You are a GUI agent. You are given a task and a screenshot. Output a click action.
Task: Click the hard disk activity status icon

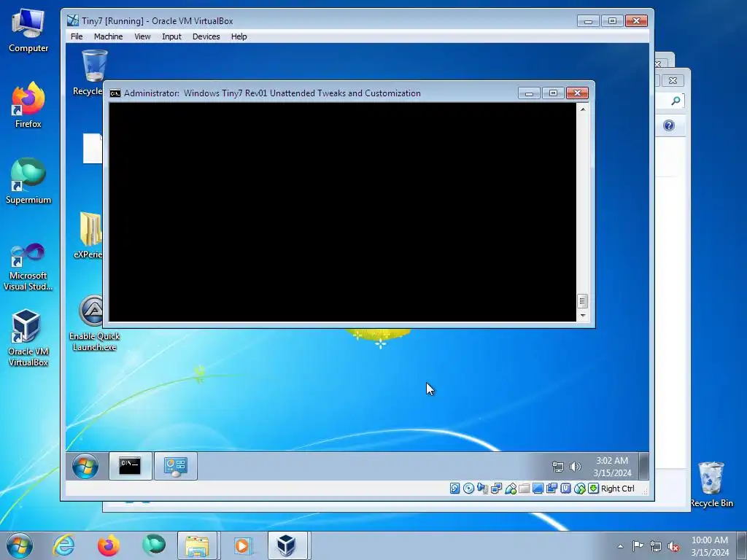coord(455,489)
